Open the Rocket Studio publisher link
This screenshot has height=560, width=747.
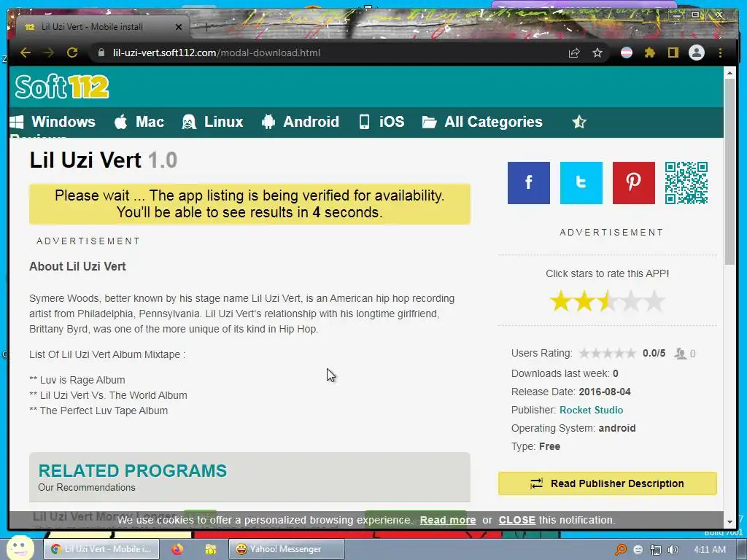pos(591,410)
